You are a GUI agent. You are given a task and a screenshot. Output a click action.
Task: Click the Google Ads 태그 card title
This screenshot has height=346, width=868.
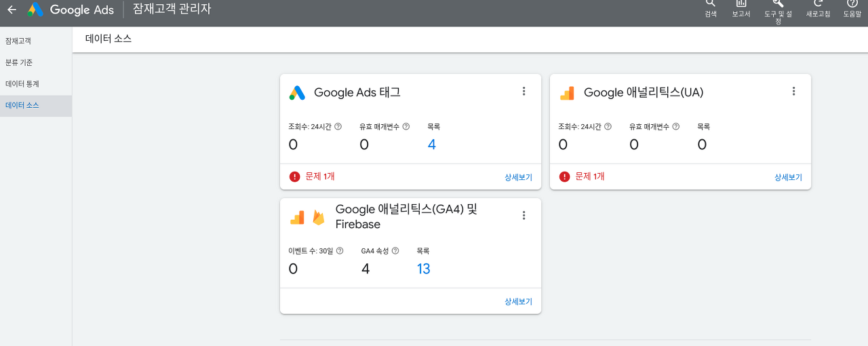tap(357, 93)
